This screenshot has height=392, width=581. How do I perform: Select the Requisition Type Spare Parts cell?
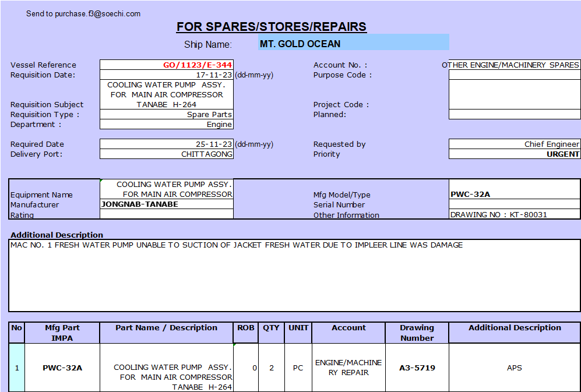[x=167, y=115]
